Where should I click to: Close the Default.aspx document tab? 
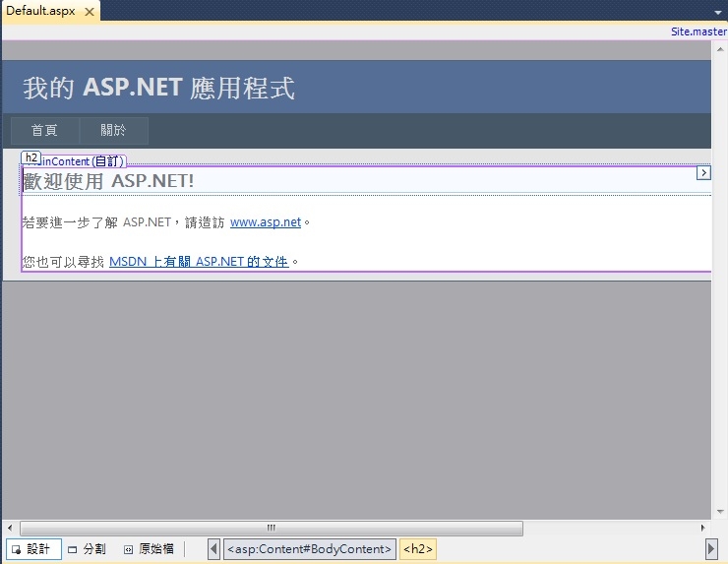coord(90,12)
